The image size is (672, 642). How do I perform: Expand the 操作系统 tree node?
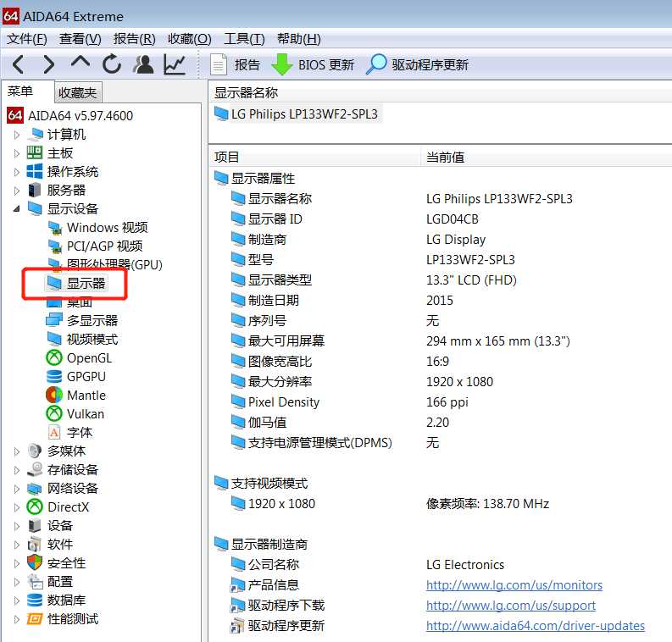(17, 172)
